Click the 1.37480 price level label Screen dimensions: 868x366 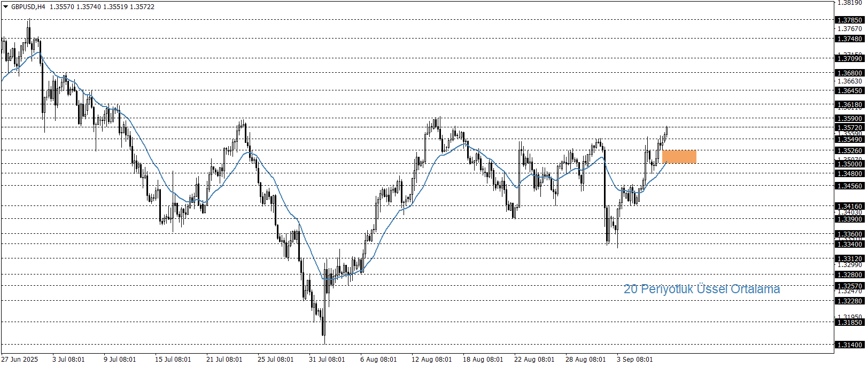tap(849, 39)
